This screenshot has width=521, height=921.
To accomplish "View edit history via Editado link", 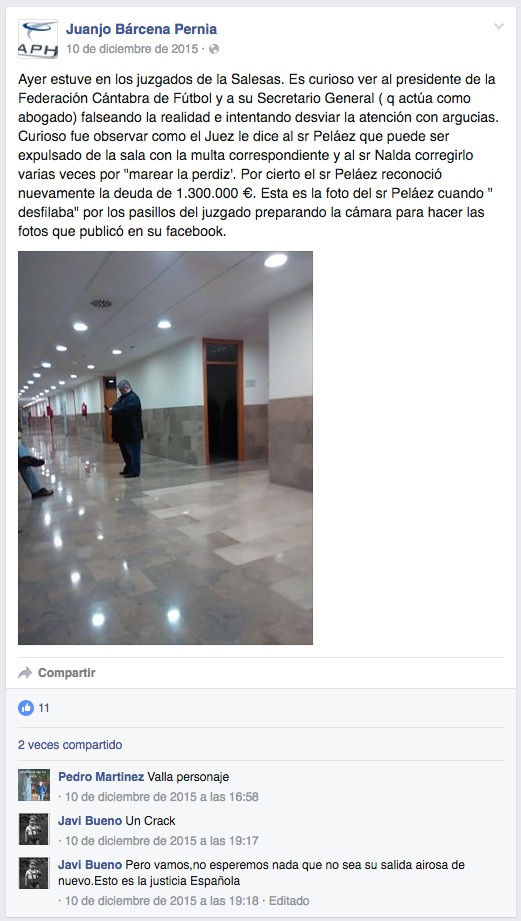I will [289, 900].
